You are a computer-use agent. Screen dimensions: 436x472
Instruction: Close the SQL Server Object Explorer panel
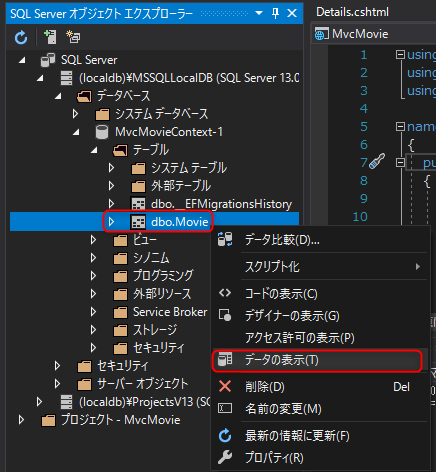click(292, 13)
